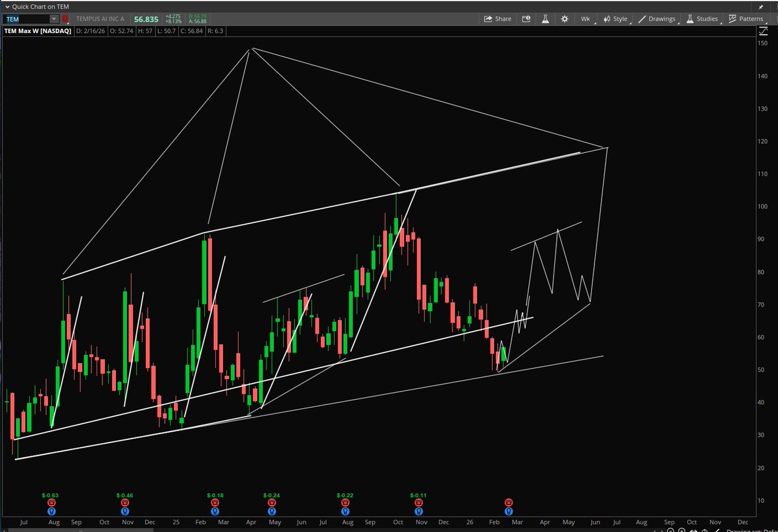This screenshot has height=532, width=778.
Task: Click the +4.275 net change value
Action: click(x=173, y=17)
